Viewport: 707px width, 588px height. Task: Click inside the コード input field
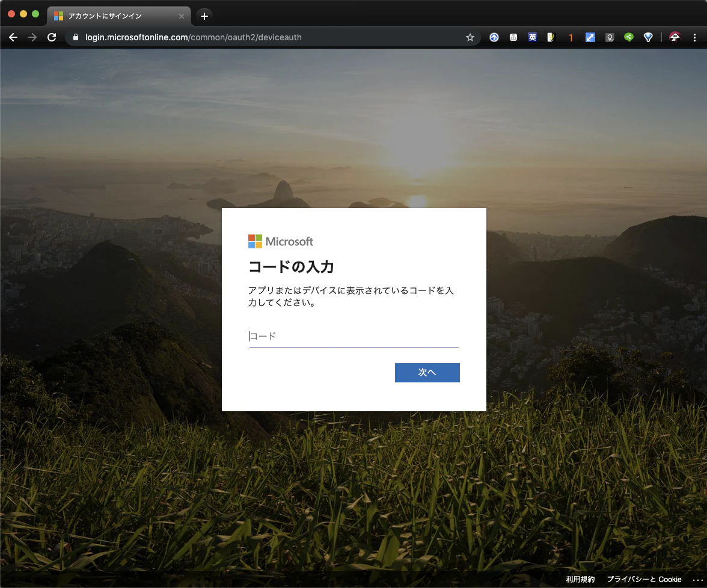(353, 337)
